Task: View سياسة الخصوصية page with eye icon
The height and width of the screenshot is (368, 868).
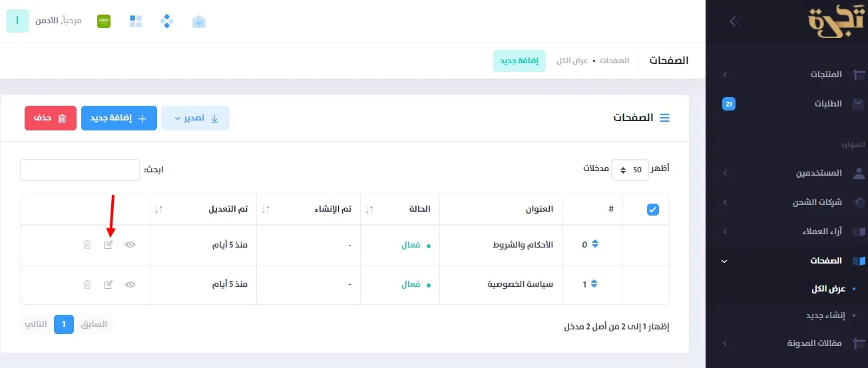Action: coord(130,285)
